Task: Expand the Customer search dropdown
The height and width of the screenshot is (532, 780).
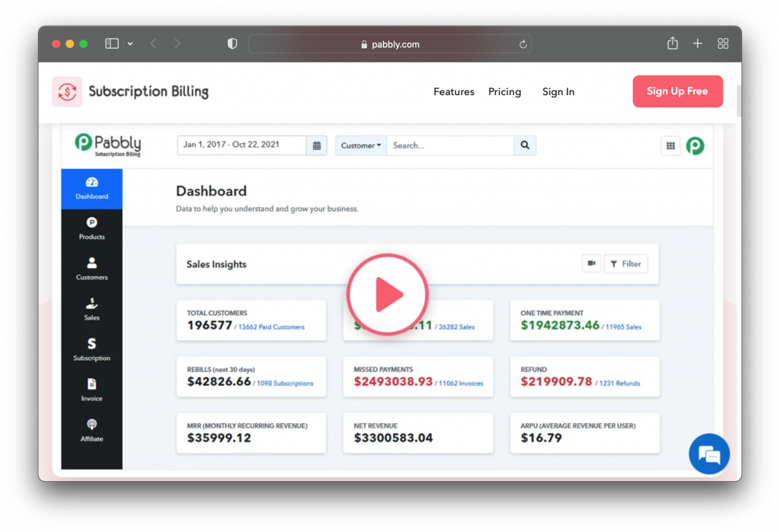Action: pos(361,145)
